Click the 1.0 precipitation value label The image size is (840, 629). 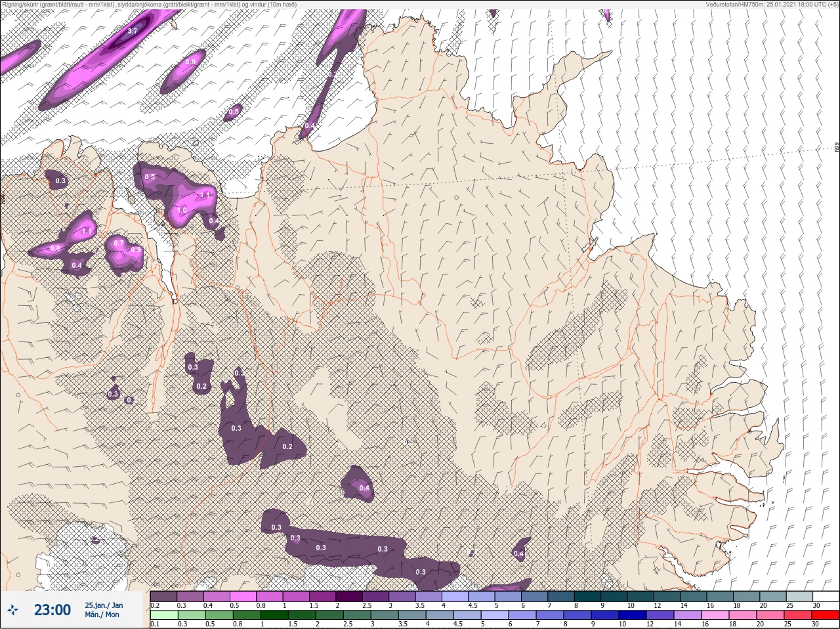coord(182,210)
